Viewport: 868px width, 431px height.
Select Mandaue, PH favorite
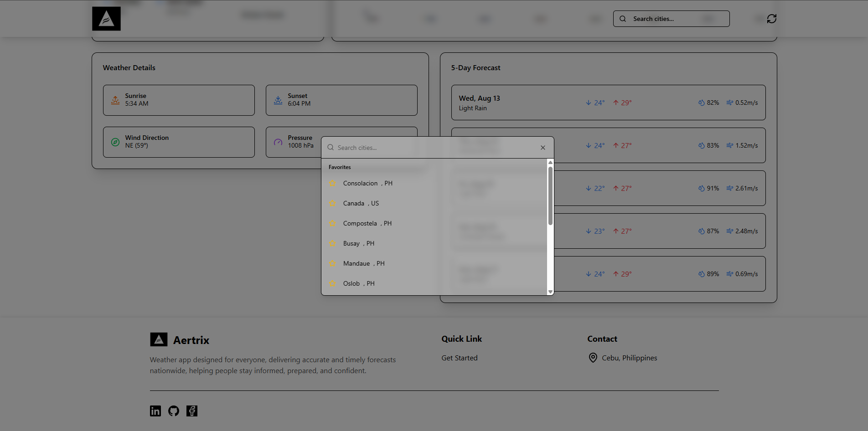[x=434, y=263]
